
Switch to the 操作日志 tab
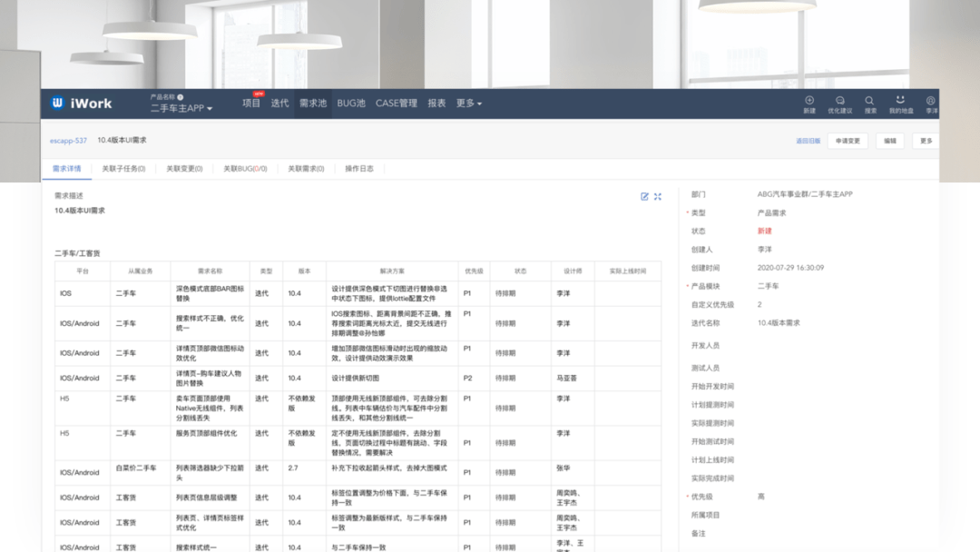359,169
